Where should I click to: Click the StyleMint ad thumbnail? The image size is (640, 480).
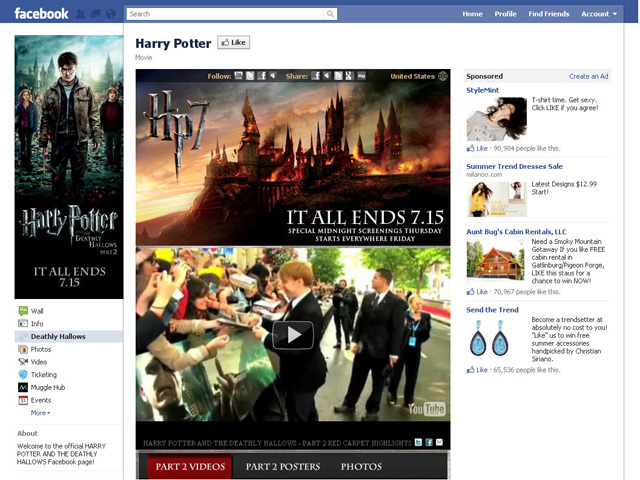coord(497,119)
